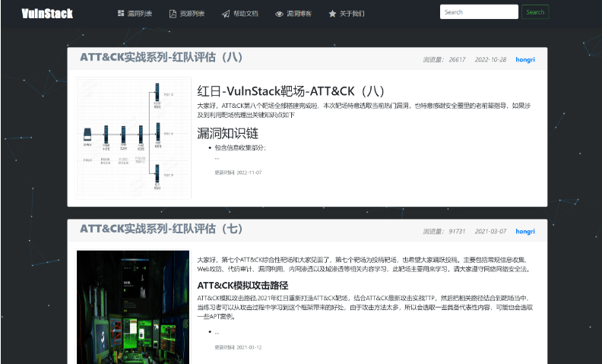Click bullet 包含信息收集部分

coord(240,148)
